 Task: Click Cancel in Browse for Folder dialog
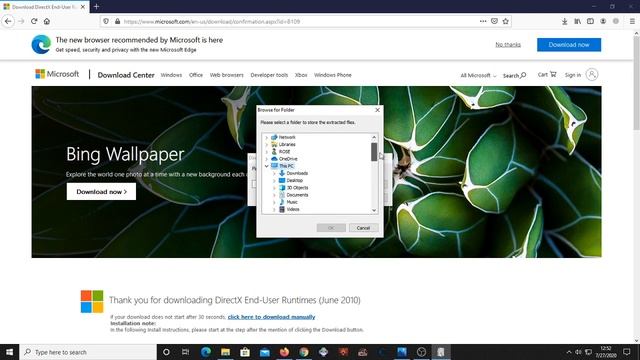pos(363,228)
